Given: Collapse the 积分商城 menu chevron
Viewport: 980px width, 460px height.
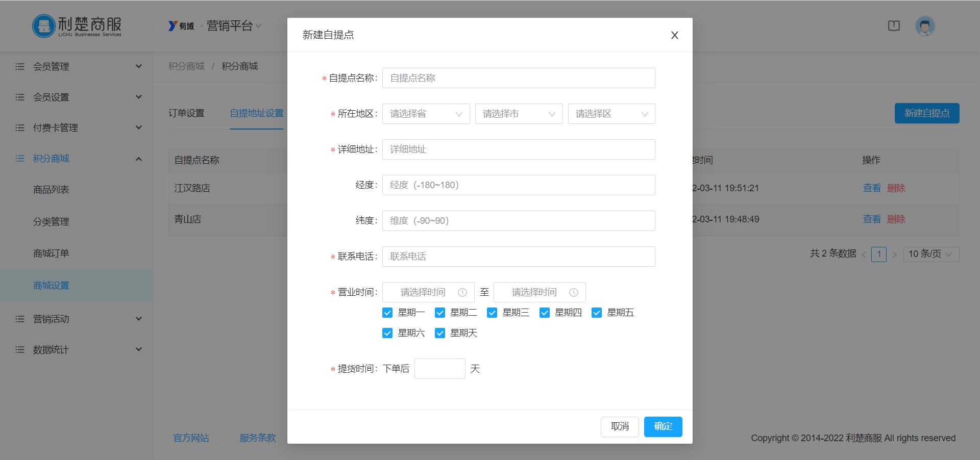Looking at the screenshot, I should click(x=139, y=159).
